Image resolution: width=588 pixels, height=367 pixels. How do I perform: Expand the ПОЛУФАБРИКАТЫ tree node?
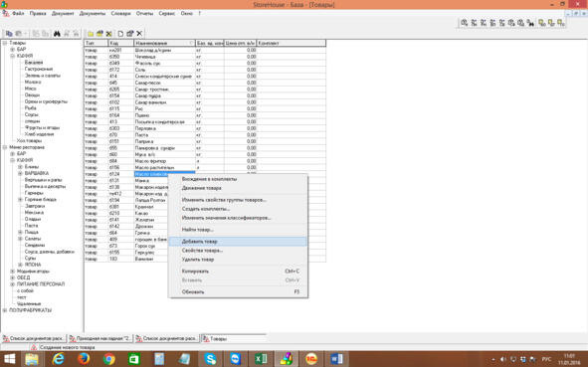[x=5, y=310]
